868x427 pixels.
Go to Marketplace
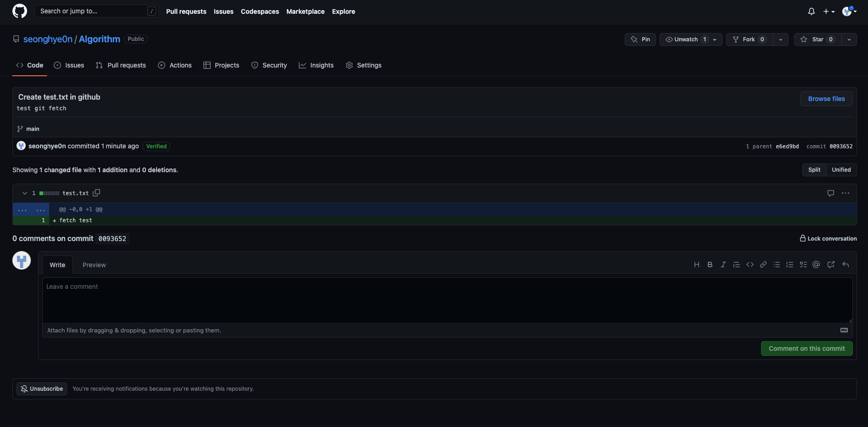click(x=305, y=11)
